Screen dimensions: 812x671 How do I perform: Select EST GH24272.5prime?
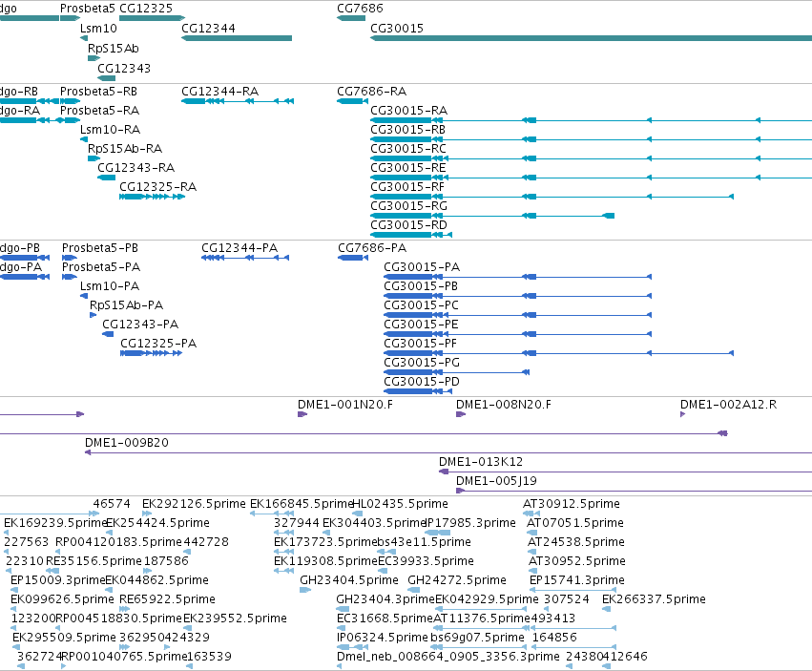tap(413, 590)
